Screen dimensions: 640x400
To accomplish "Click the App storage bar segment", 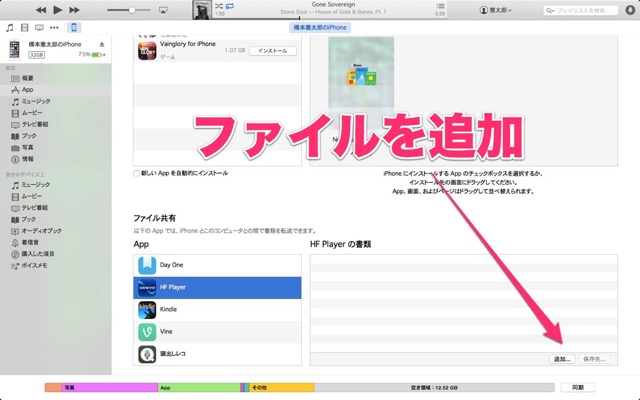I will pyautogui.click(x=199, y=387).
